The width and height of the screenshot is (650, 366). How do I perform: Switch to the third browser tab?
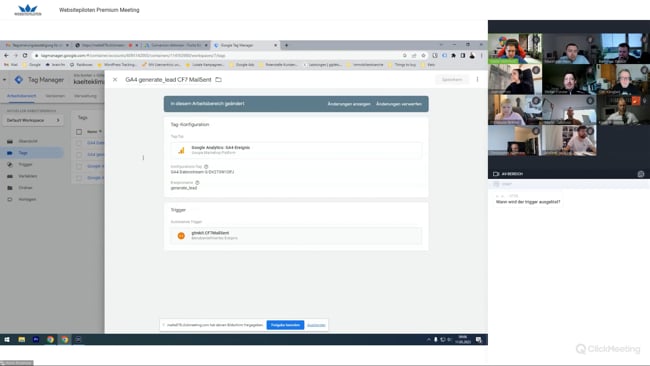point(176,45)
